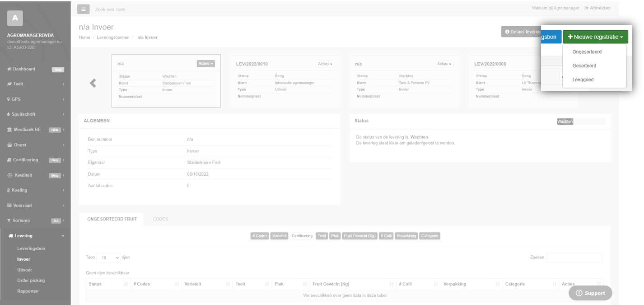Click the Zoeken table search field
This screenshot has width=644, height=305.
pyautogui.click(x=574, y=258)
